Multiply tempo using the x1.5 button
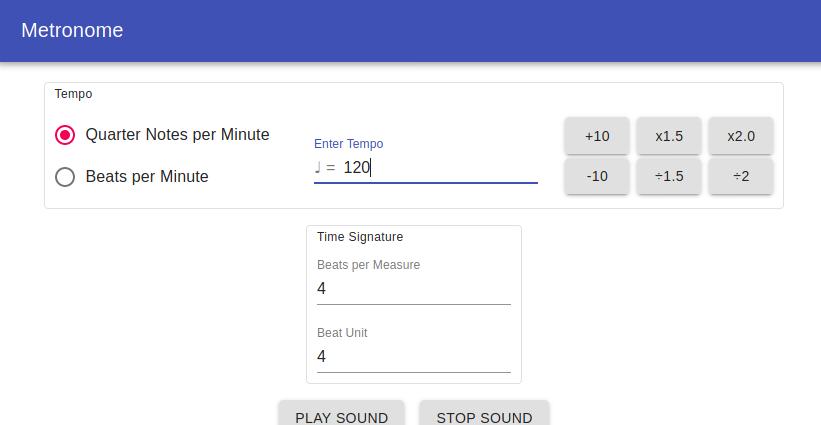The image size is (821, 425). pos(669,136)
